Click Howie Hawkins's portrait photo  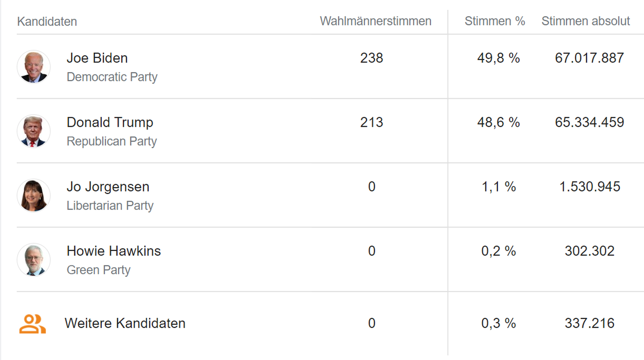pyautogui.click(x=34, y=260)
